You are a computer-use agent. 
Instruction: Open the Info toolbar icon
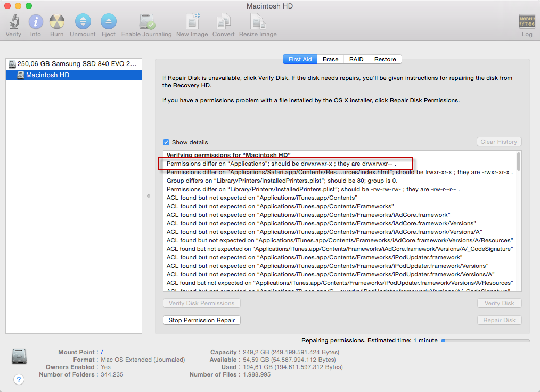[x=36, y=21]
